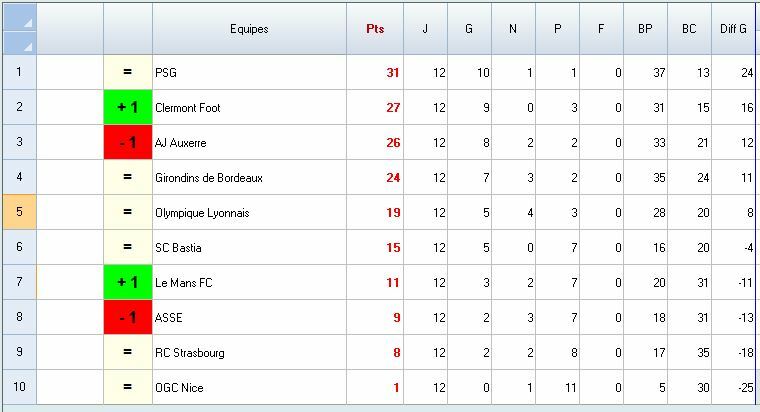Screen dimensions: 760x412
Task: Sort by the Pts column header
Action: point(375,29)
